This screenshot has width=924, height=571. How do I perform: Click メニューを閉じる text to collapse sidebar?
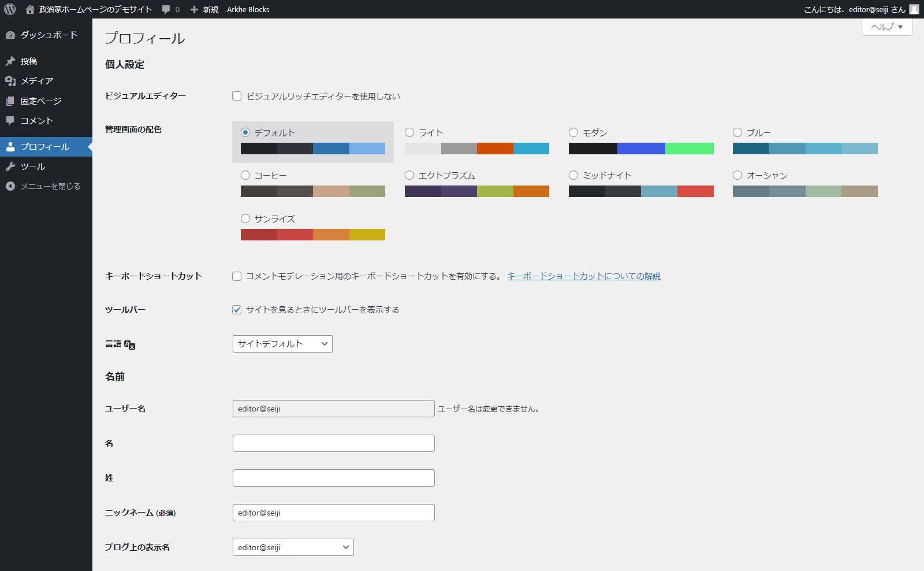click(x=51, y=186)
